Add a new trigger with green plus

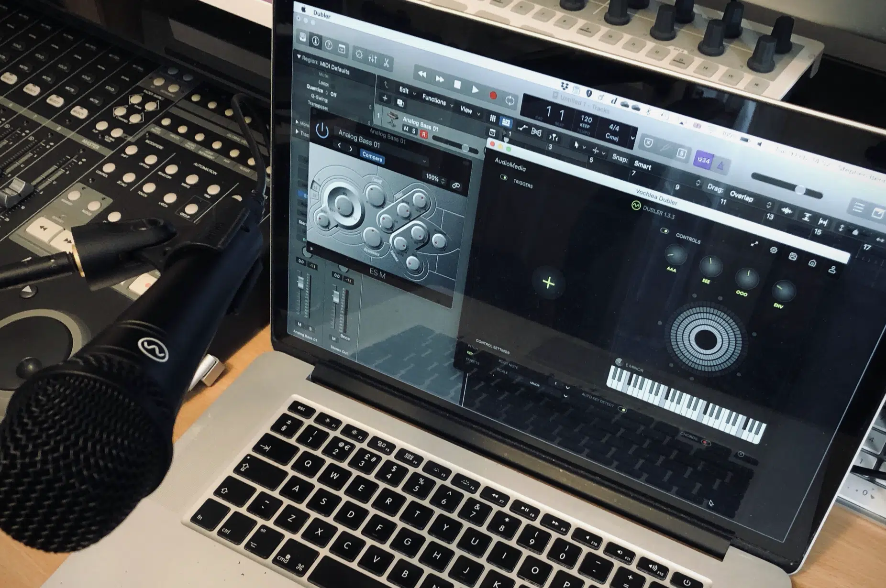[x=549, y=283]
